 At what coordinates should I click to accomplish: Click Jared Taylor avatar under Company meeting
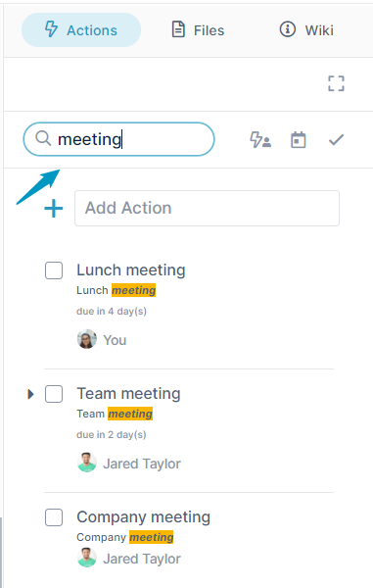[x=87, y=558]
